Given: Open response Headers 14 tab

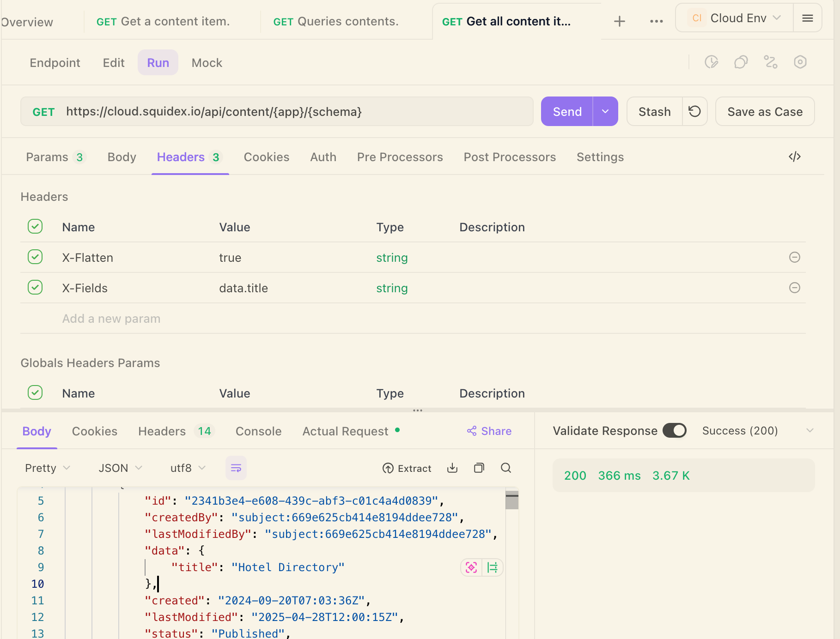Looking at the screenshot, I should 176,431.
